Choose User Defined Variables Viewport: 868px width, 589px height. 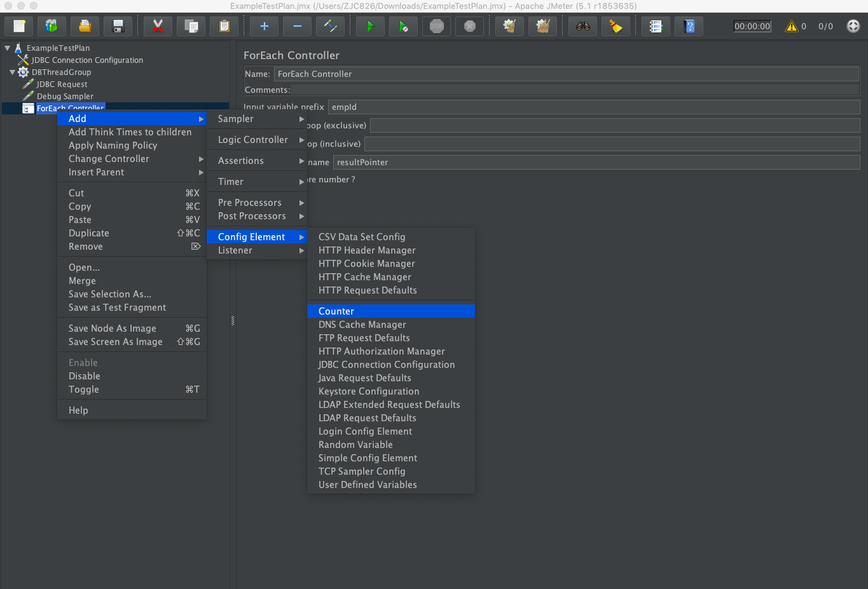[x=391, y=485]
